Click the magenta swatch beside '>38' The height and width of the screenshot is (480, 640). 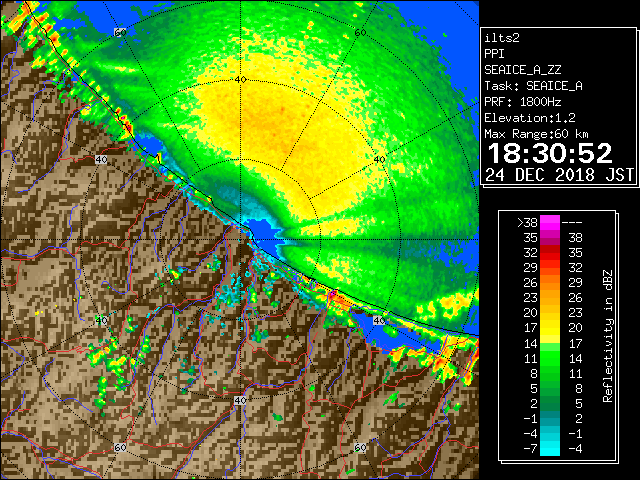(x=550, y=222)
